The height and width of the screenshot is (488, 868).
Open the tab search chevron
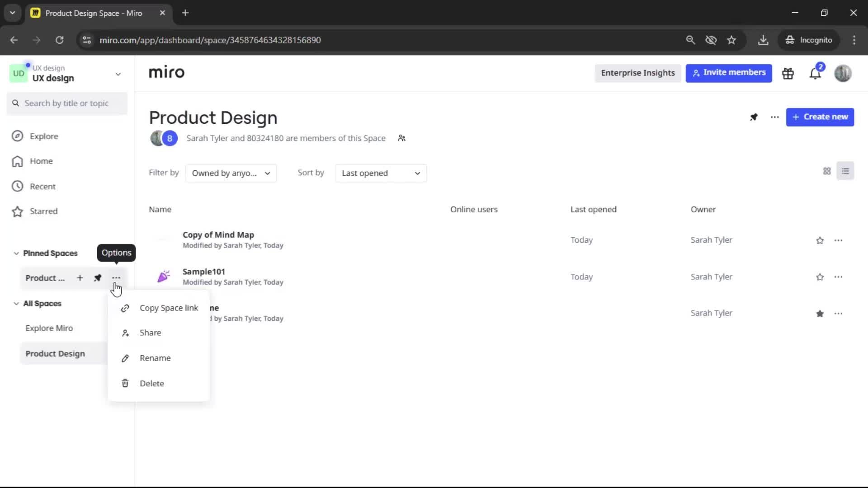[x=13, y=13]
